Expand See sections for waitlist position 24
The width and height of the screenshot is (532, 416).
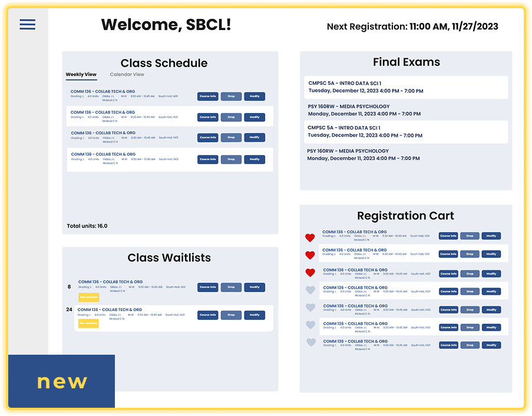(x=88, y=323)
